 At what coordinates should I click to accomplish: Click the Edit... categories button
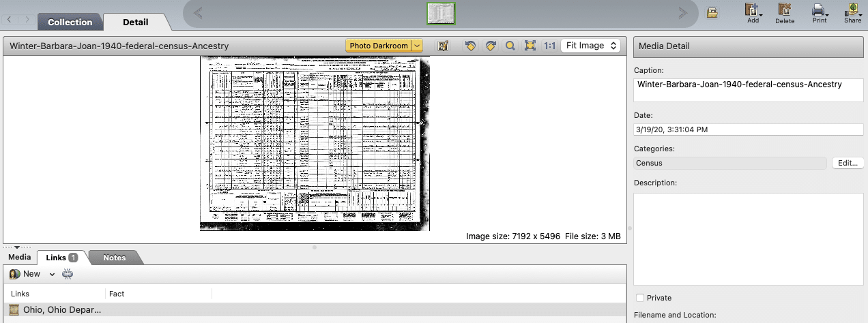848,163
